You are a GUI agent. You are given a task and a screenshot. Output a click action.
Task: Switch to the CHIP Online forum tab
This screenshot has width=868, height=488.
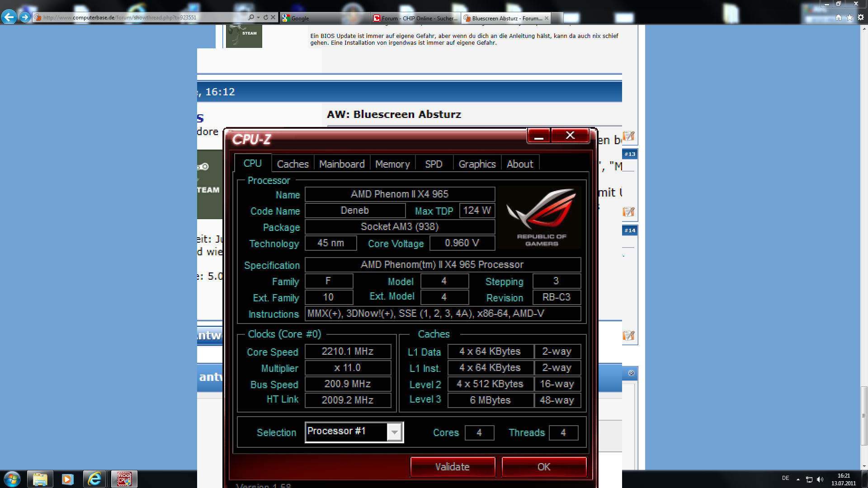(x=415, y=18)
